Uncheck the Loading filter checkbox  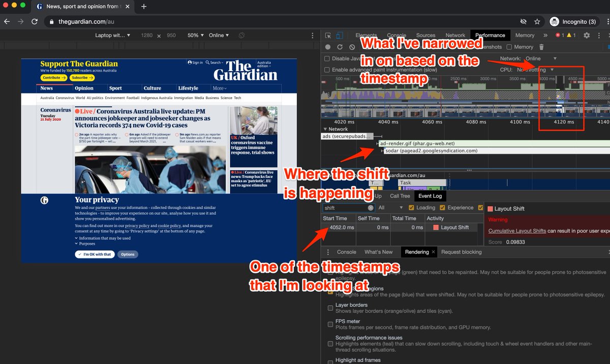(411, 208)
